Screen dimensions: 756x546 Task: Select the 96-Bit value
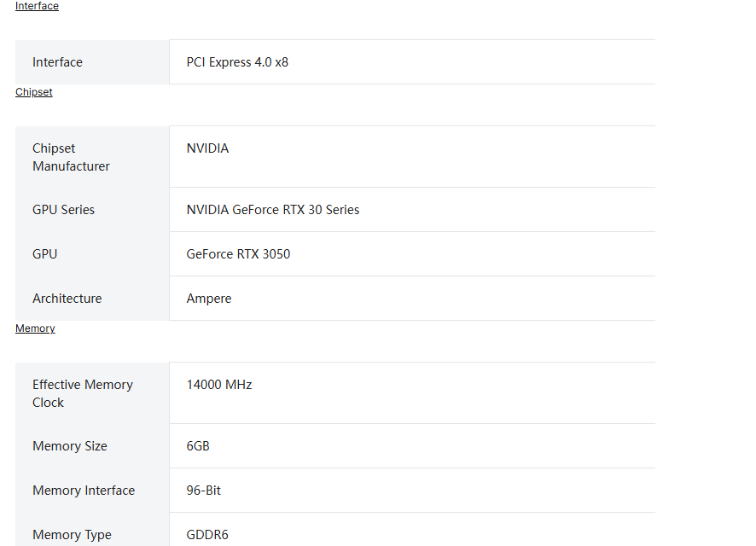coord(203,490)
